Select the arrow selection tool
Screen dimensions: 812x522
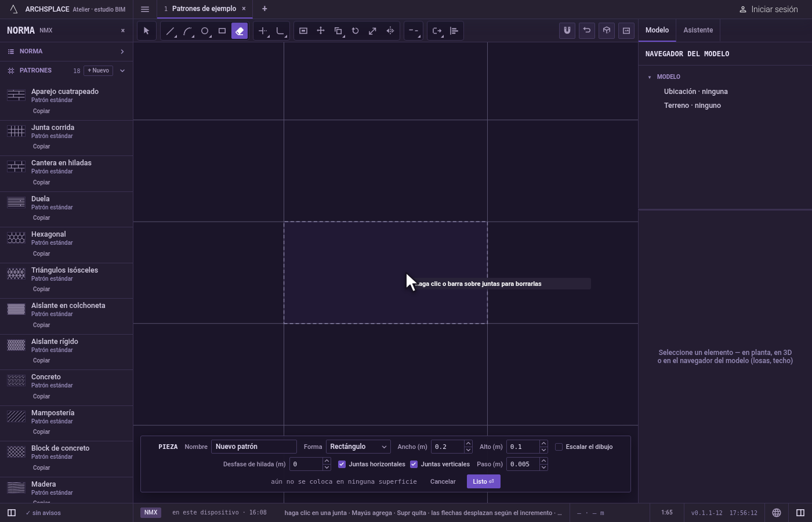point(146,31)
